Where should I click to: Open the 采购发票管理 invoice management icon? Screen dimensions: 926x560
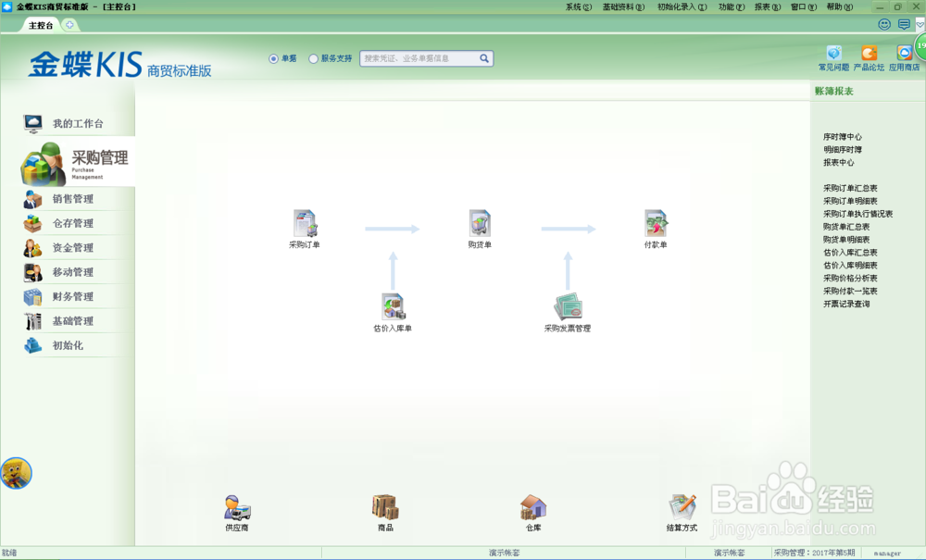pyautogui.click(x=568, y=307)
